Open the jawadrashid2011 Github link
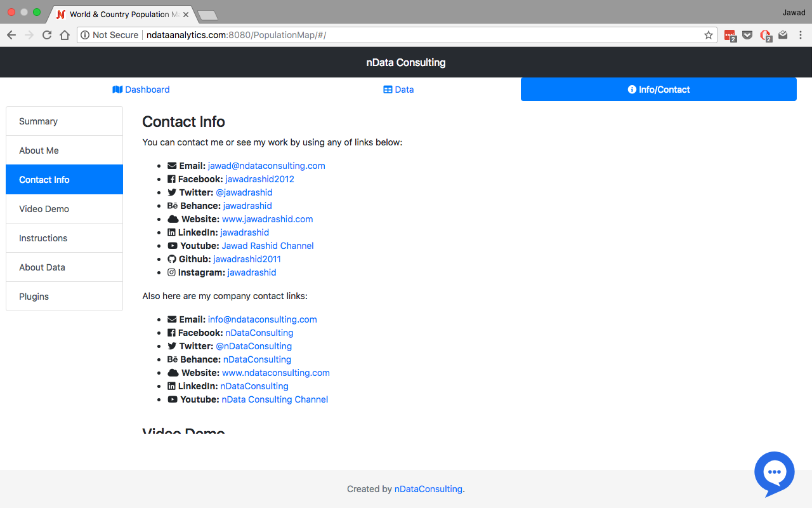The height and width of the screenshot is (508, 812). 247,259
